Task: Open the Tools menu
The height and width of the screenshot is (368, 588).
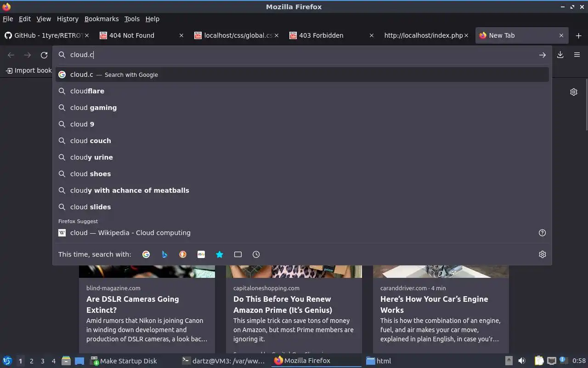Action: pos(132,19)
